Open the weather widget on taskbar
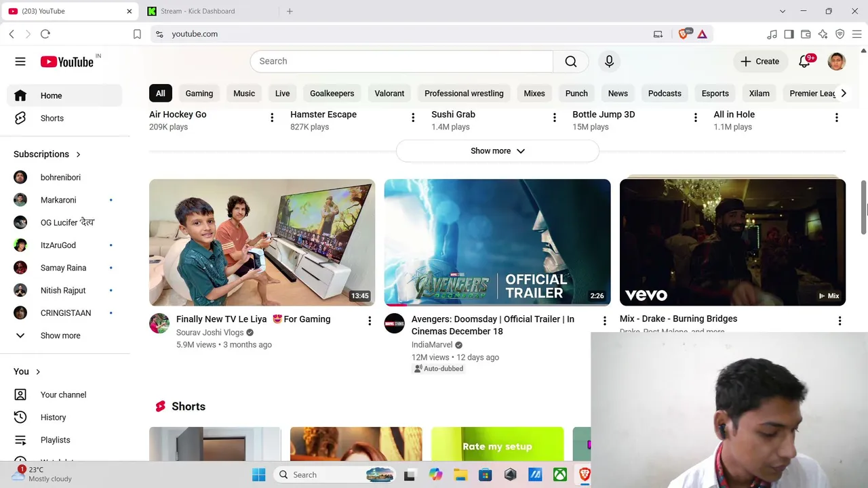The image size is (868, 488). click(42, 474)
